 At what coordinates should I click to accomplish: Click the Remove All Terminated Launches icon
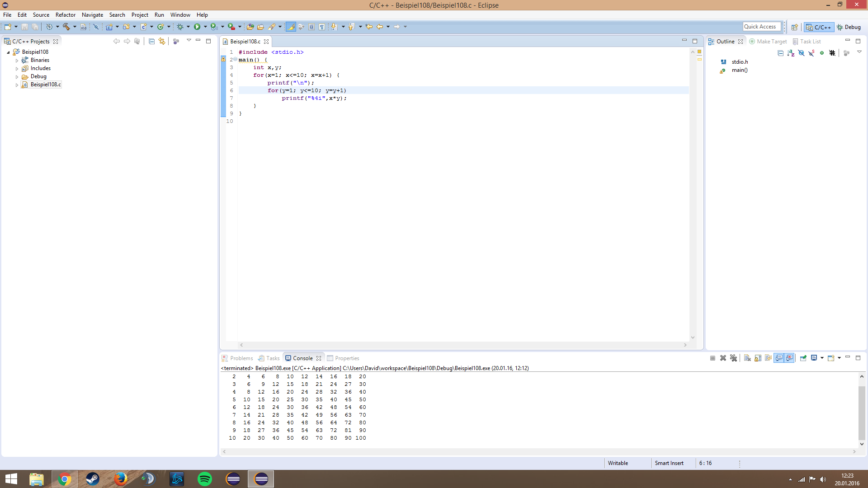pos(733,358)
